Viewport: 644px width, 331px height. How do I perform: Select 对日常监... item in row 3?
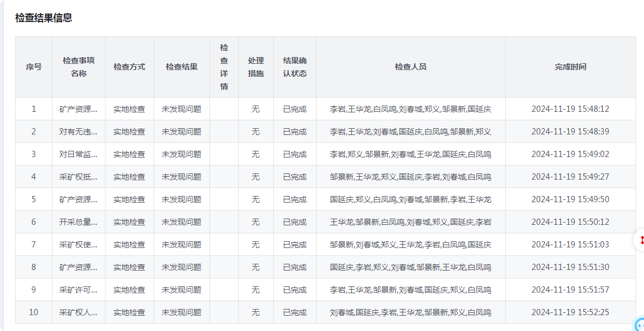pyautogui.click(x=78, y=154)
